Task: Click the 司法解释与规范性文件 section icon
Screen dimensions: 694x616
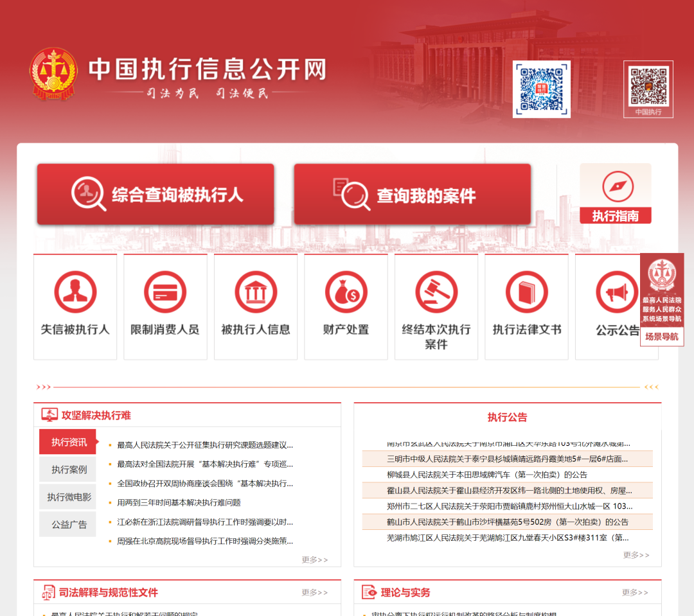Action: click(x=49, y=592)
